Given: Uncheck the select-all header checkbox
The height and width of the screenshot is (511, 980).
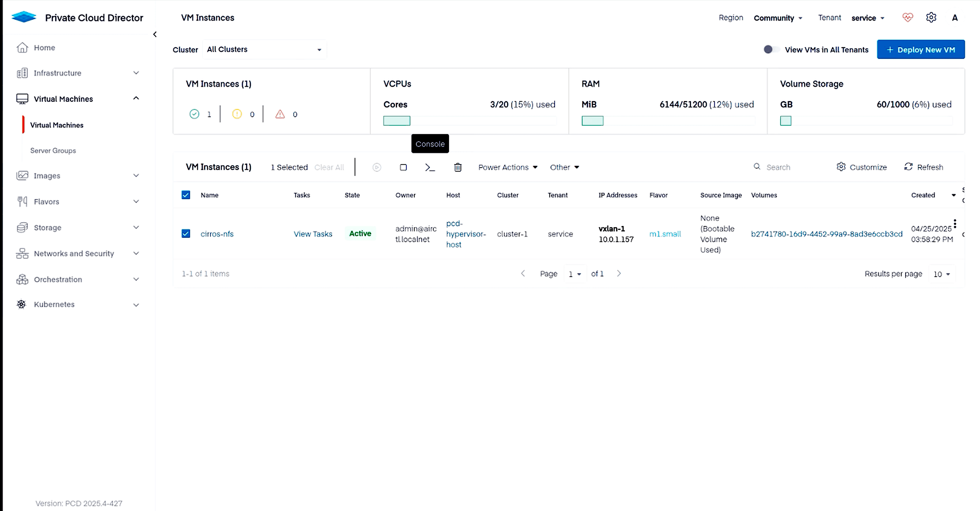Looking at the screenshot, I should coord(186,195).
